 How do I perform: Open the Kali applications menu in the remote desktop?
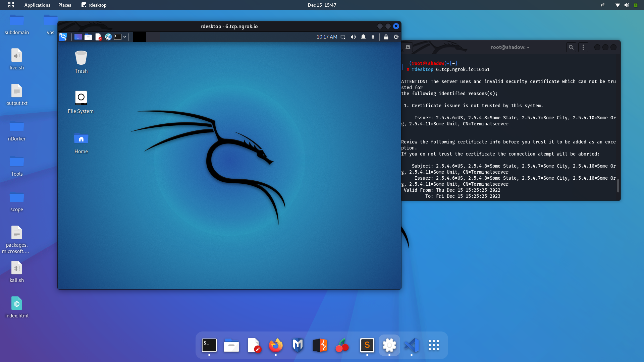pos(63,37)
